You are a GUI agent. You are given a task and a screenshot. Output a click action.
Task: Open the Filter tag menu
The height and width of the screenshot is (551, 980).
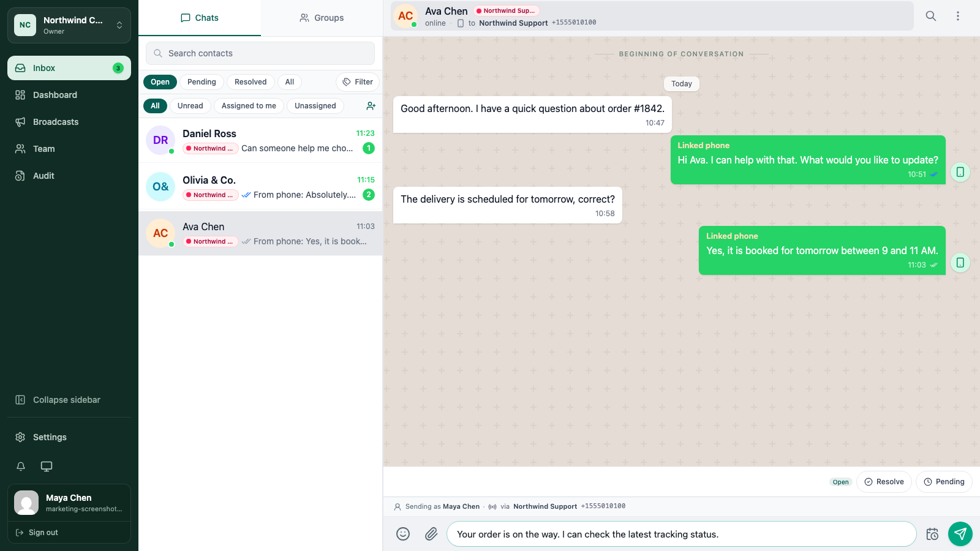pos(358,82)
